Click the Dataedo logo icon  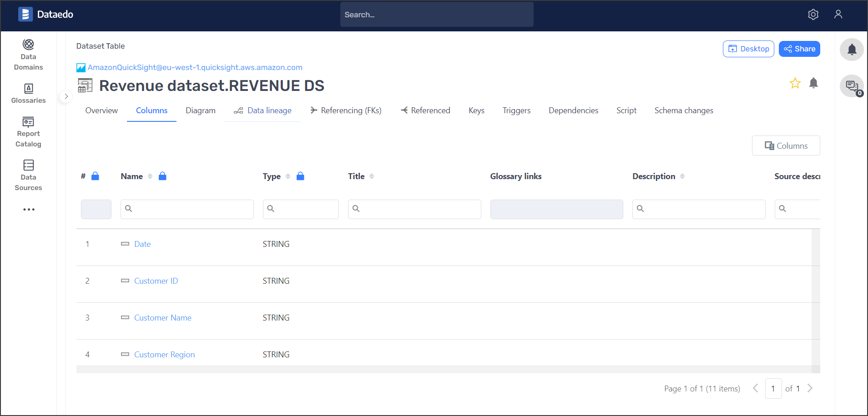tap(25, 15)
